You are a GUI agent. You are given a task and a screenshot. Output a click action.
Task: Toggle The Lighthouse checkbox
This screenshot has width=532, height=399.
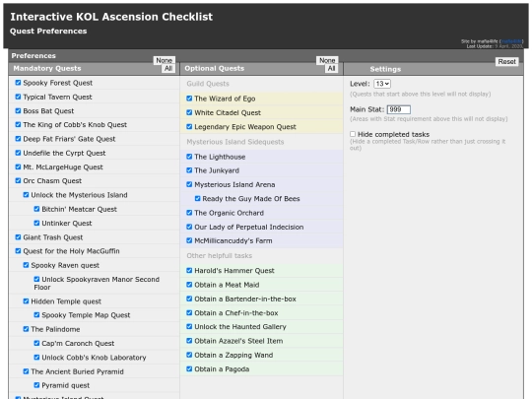pyautogui.click(x=189, y=157)
